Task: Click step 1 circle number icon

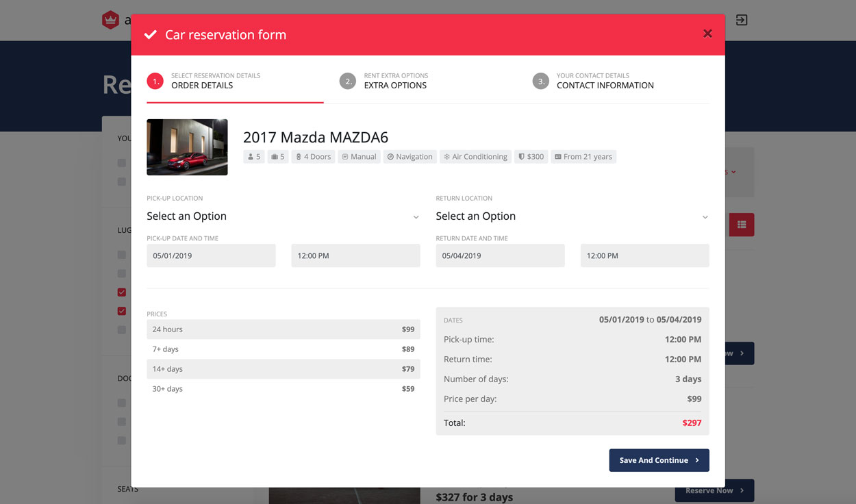Action: [155, 81]
